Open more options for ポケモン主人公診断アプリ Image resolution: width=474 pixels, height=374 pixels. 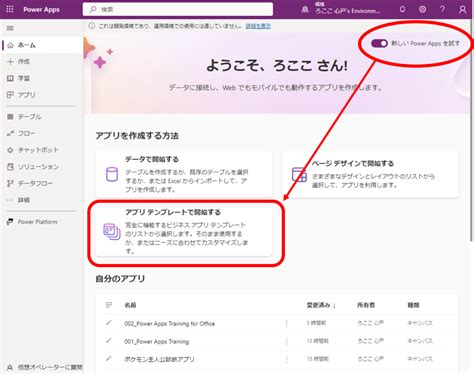[x=287, y=359]
